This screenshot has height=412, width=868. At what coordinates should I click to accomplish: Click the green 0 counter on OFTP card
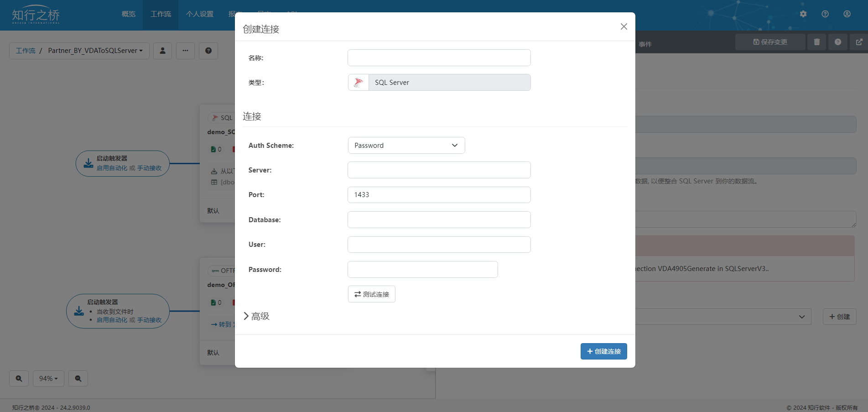point(216,302)
